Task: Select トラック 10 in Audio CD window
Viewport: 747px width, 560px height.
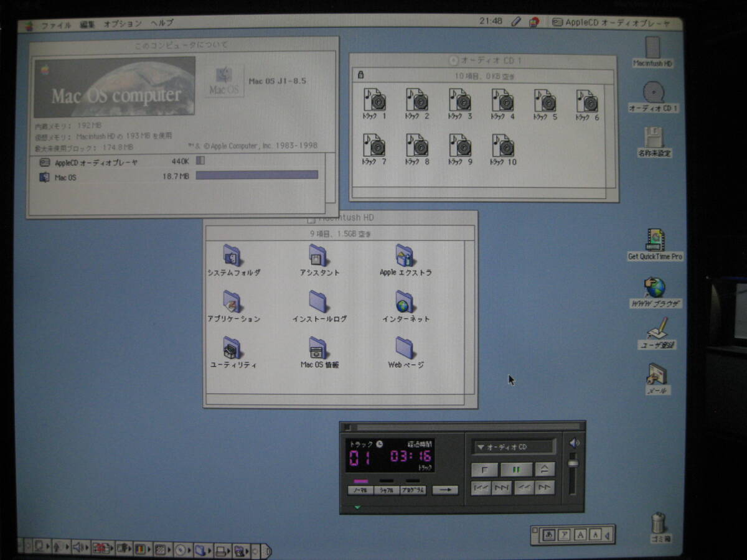Action: click(503, 149)
